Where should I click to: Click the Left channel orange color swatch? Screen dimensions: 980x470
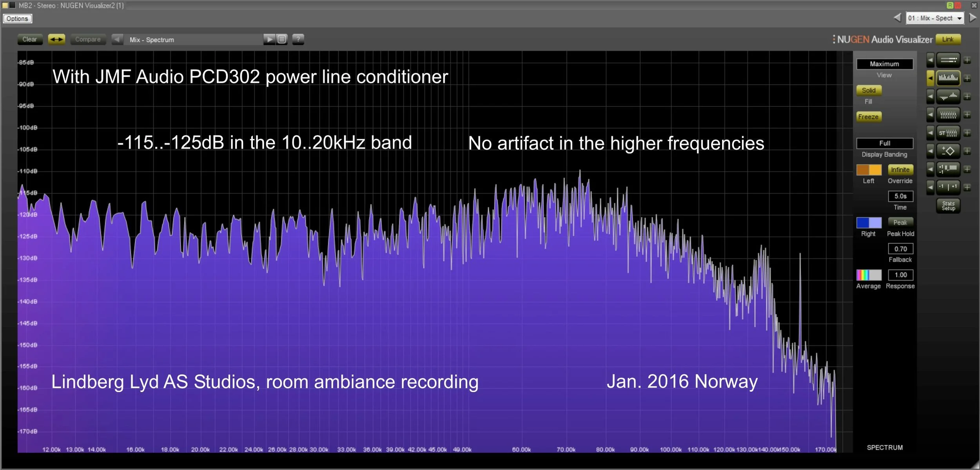click(x=868, y=170)
